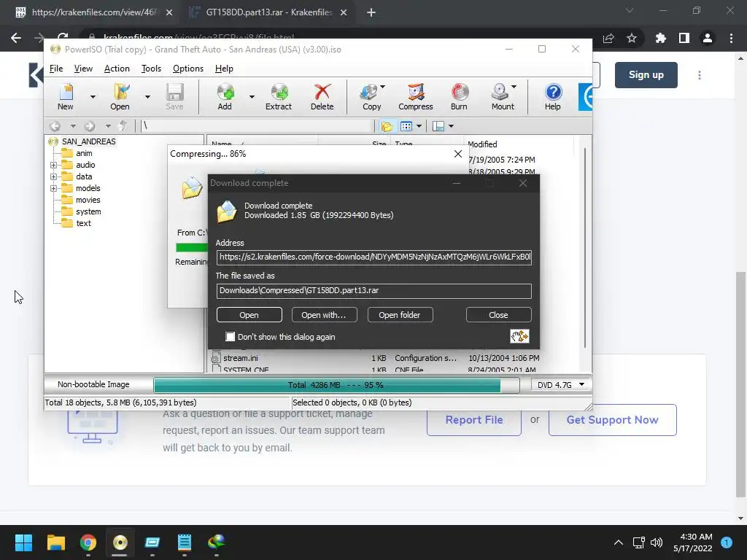Click the Help toolbar icon
Image resolution: width=747 pixels, height=560 pixels.
click(553, 97)
